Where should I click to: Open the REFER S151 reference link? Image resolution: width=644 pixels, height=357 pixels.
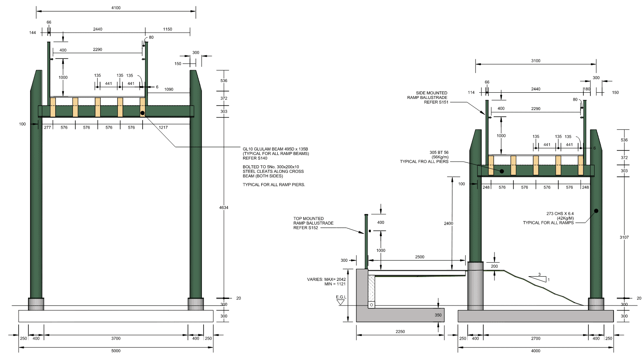(435, 101)
